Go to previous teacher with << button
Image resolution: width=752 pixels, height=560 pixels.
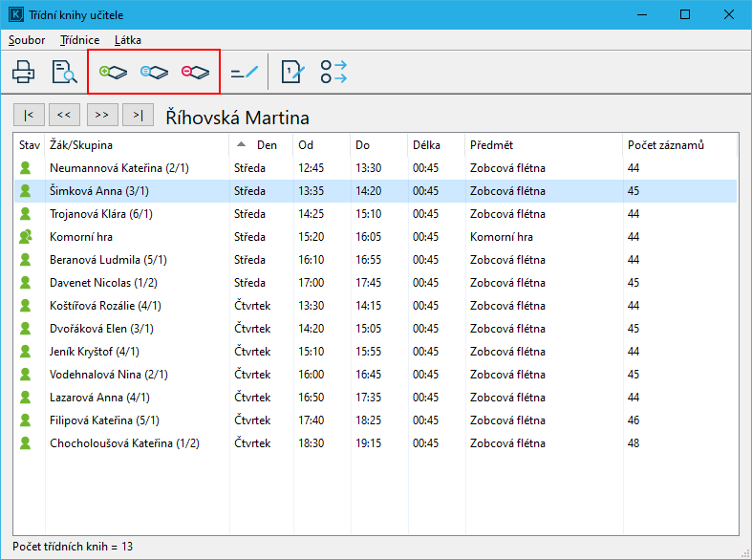pyautogui.click(x=64, y=115)
